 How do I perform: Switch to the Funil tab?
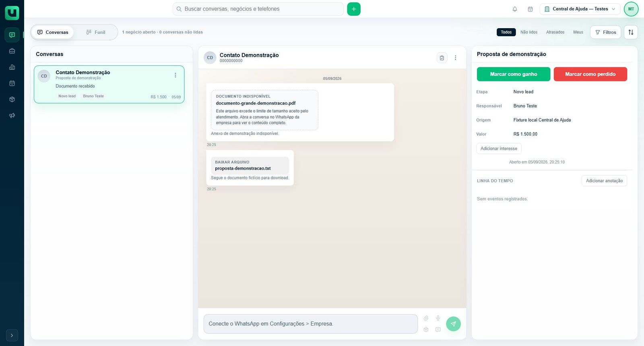tap(96, 32)
